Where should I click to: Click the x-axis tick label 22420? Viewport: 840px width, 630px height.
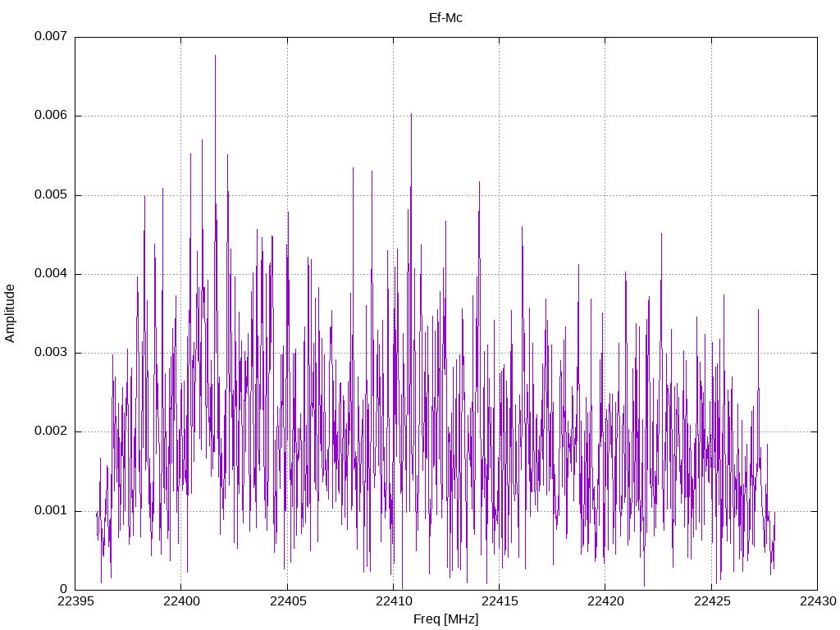click(605, 601)
